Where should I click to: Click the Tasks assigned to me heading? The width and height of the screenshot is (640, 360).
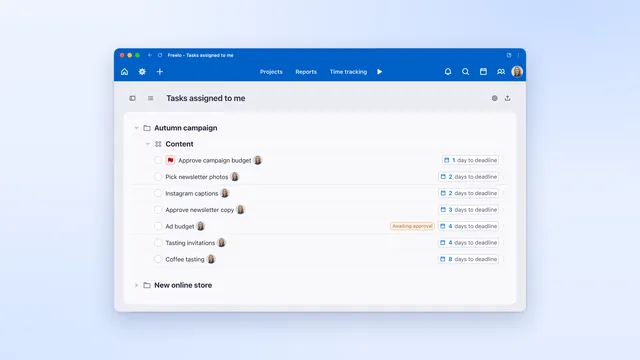pos(206,98)
